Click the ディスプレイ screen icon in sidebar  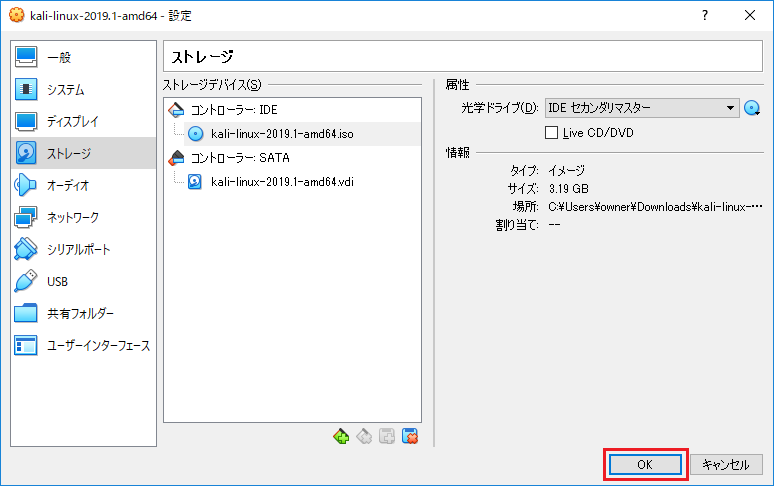26,121
